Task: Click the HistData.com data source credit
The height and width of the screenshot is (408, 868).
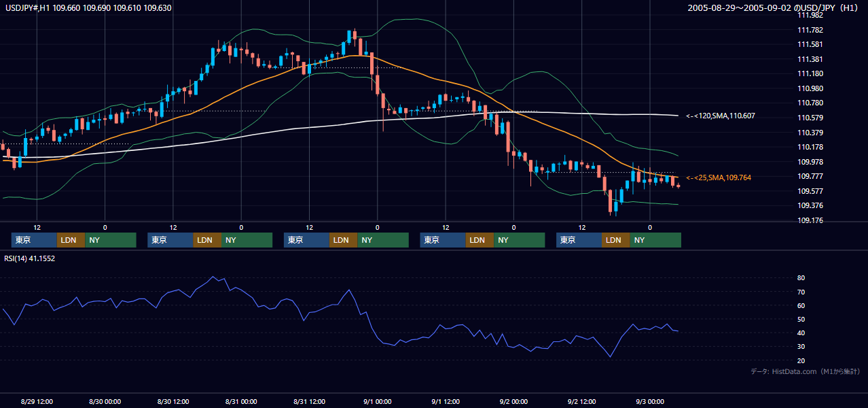Action: [805, 371]
